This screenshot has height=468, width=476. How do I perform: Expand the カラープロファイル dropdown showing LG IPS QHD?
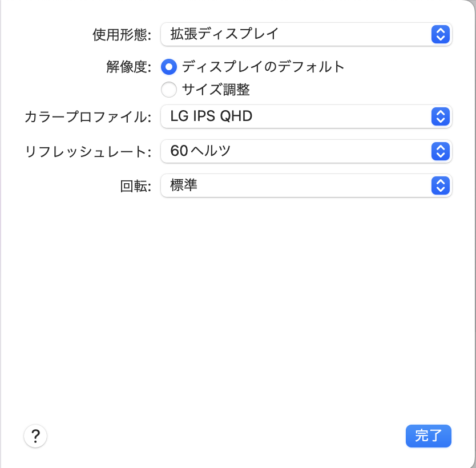[297, 116]
